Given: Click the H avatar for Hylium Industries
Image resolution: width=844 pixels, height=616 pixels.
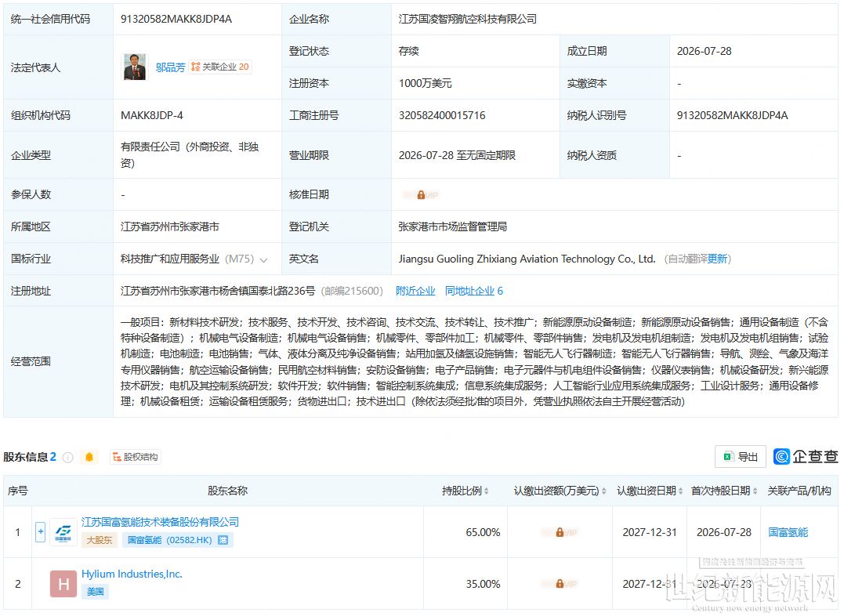Looking at the screenshot, I should coord(63,584).
